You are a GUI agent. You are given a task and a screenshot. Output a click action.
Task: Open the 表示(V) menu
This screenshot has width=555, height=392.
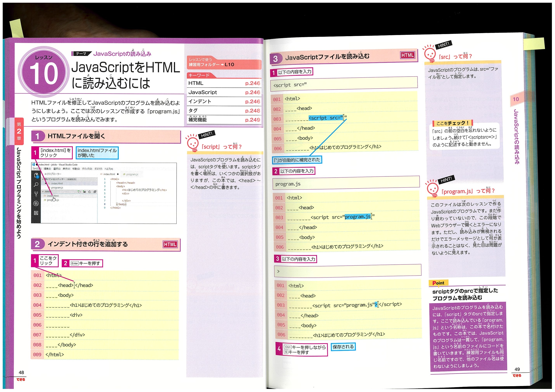pyautogui.click(x=67, y=169)
